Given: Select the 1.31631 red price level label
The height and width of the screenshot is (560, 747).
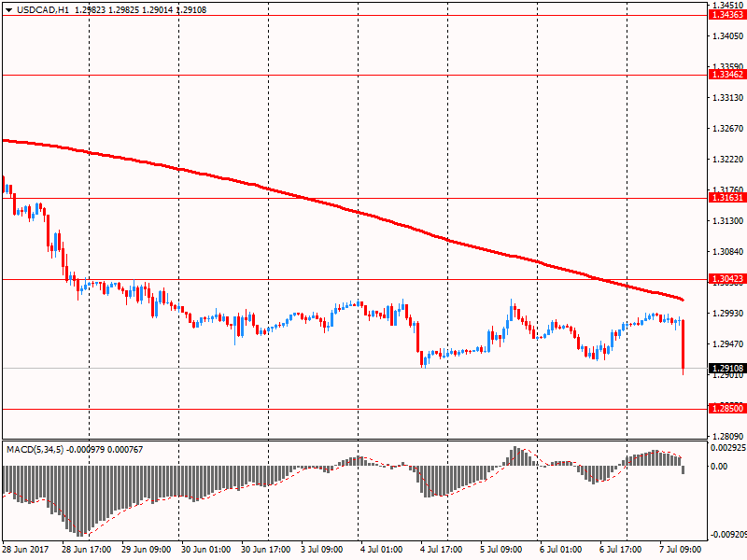Looking at the screenshot, I should tap(727, 198).
